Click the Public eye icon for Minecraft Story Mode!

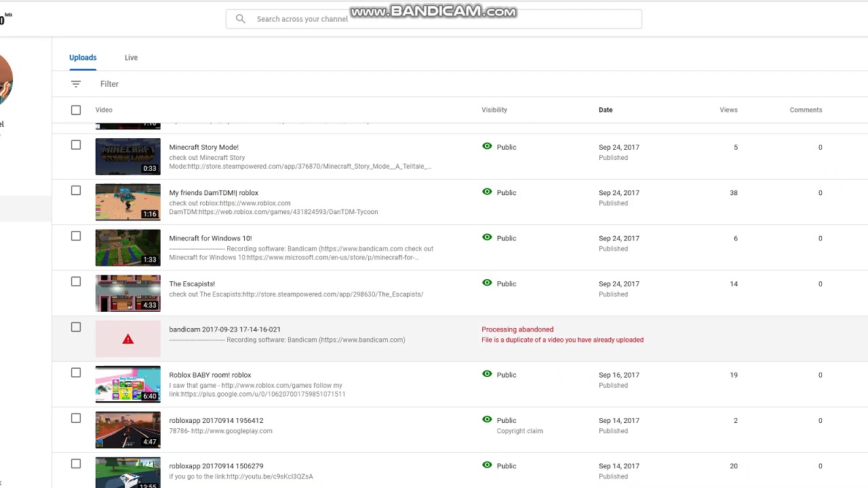[487, 146]
